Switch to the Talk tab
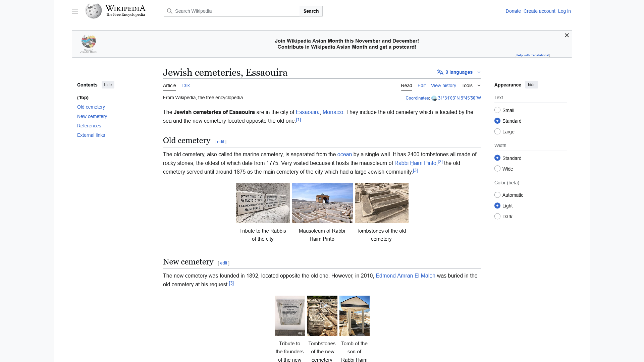The image size is (644, 362). (185, 85)
